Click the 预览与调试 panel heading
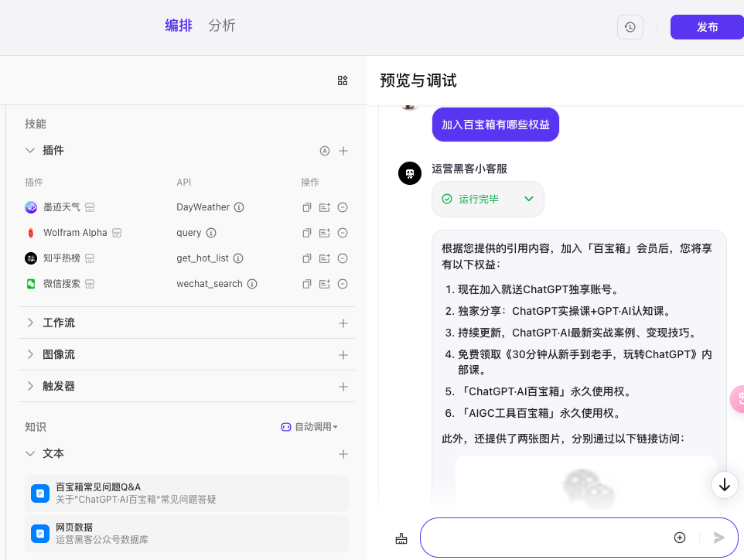 pos(418,80)
